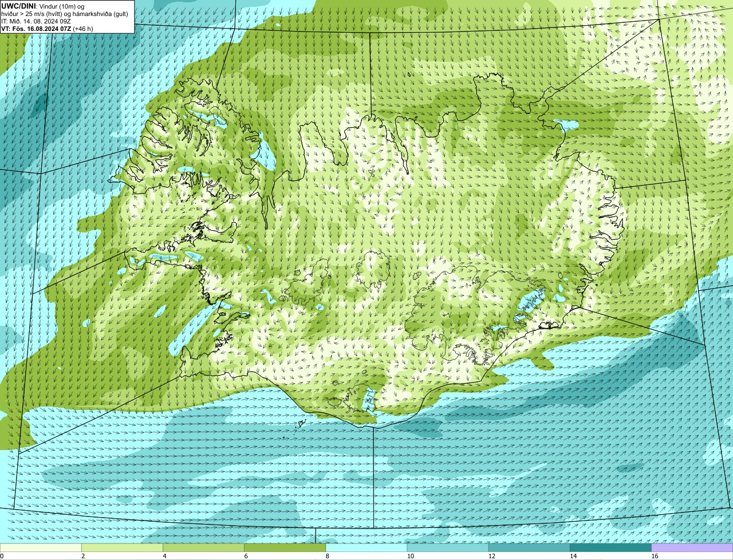733x560 pixels.
Task: Click the 12–14 m/s teal legend swatch
Action: pyautogui.click(x=529, y=547)
